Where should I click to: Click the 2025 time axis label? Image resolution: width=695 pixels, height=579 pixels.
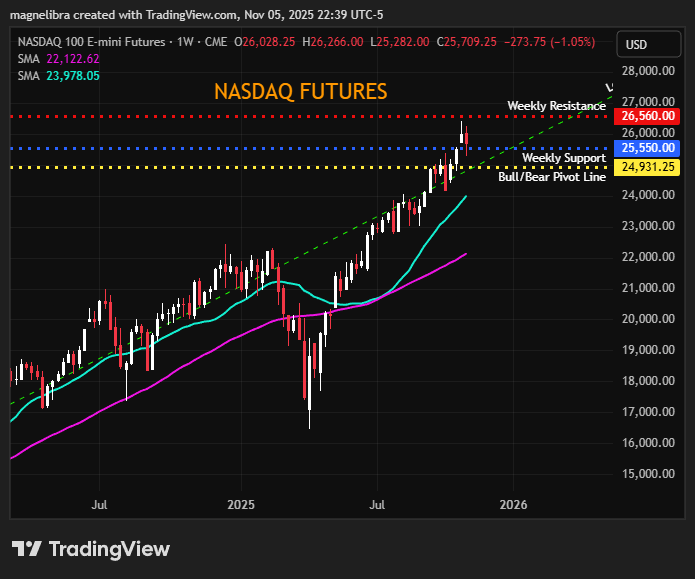[x=241, y=505]
